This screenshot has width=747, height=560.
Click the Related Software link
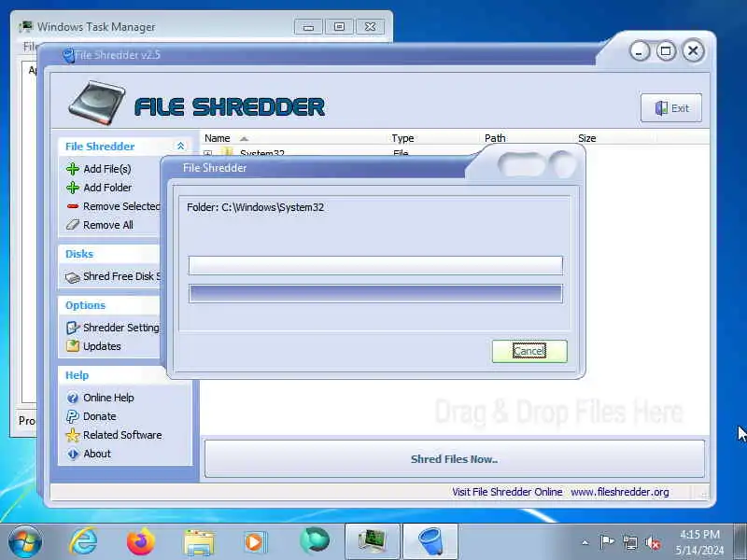[x=122, y=435]
